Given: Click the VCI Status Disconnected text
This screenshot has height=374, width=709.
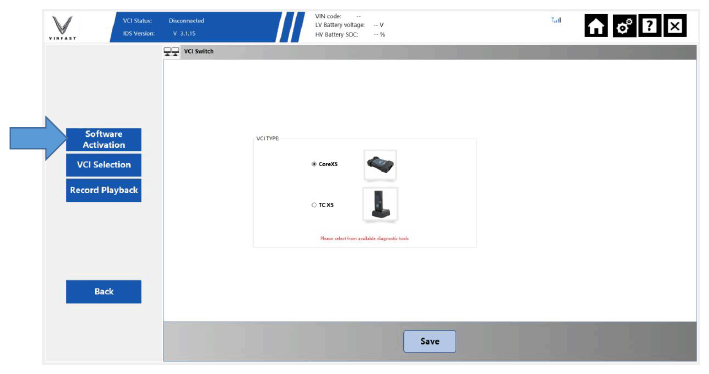Looking at the screenshot, I should point(186,21).
